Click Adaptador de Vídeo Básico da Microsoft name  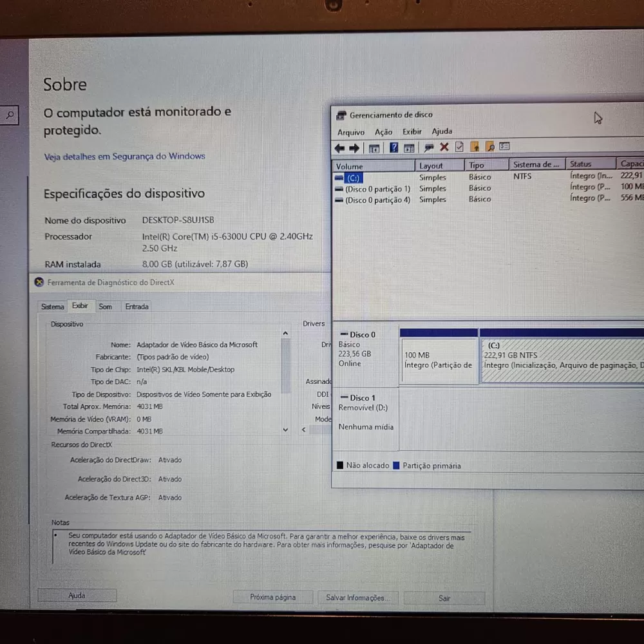point(196,345)
